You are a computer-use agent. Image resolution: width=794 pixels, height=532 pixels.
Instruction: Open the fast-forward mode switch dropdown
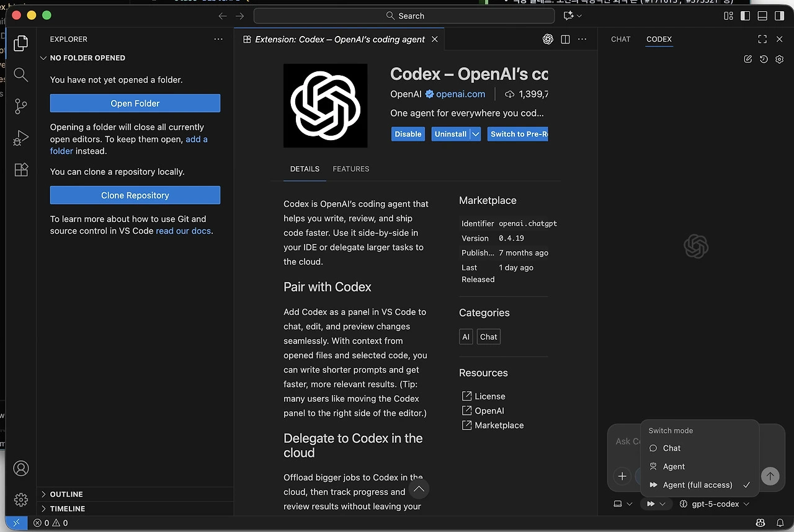[657, 504]
